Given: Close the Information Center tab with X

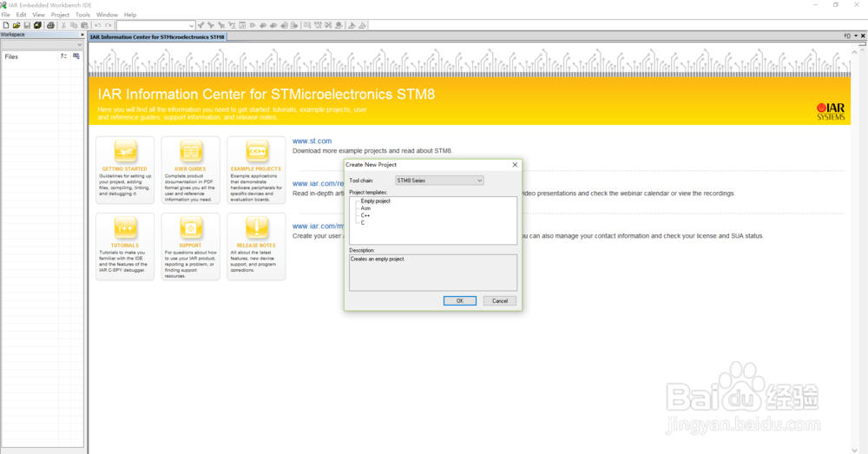Looking at the screenshot, I should click(x=863, y=36).
